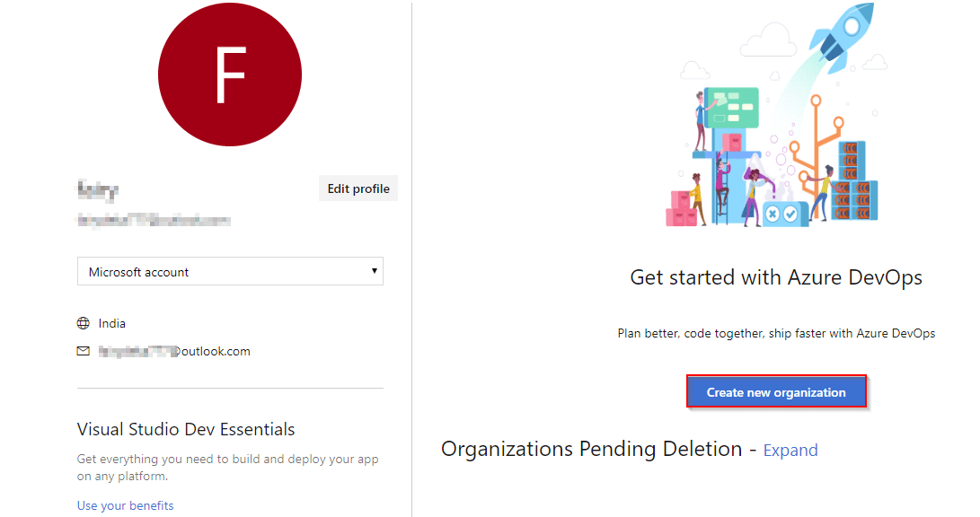
Task: Click the pink boxes stack in the illustration
Action: click(x=681, y=208)
